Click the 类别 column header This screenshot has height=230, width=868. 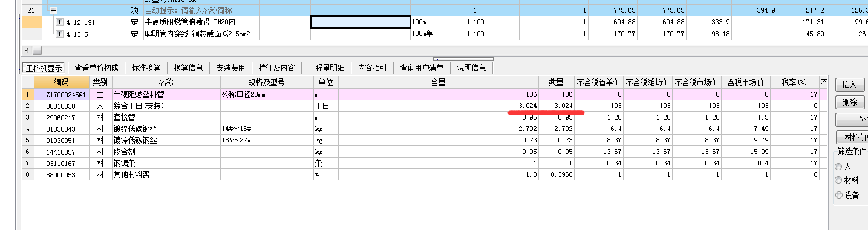(100, 82)
